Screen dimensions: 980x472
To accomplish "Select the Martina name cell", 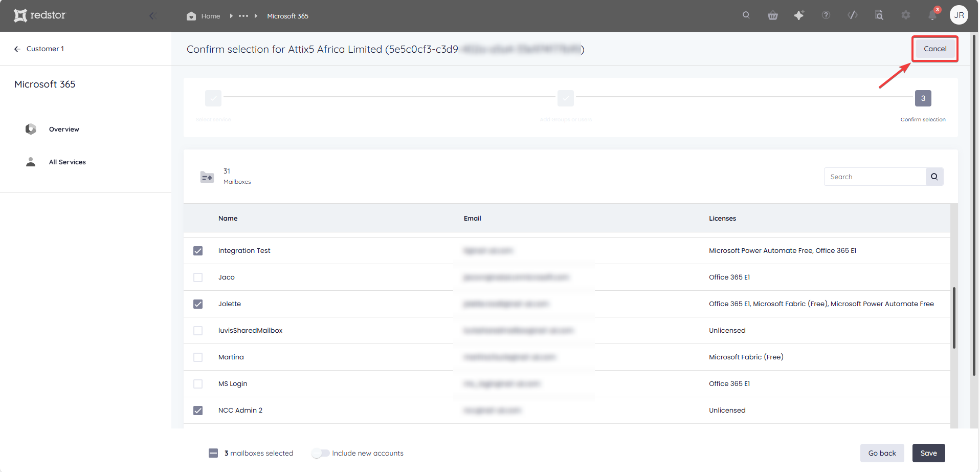I will [x=231, y=357].
